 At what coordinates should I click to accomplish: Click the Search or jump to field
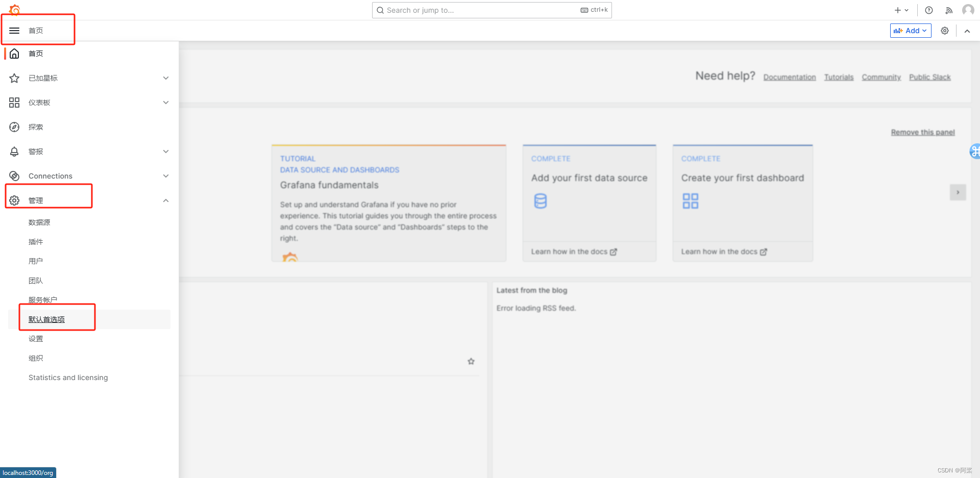pyautogui.click(x=492, y=10)
